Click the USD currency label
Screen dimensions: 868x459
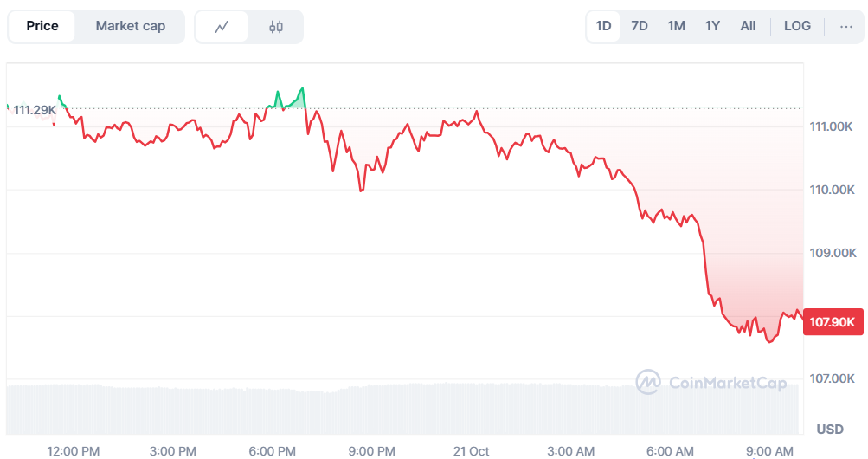pyautogui.click(x=830, y=429)
